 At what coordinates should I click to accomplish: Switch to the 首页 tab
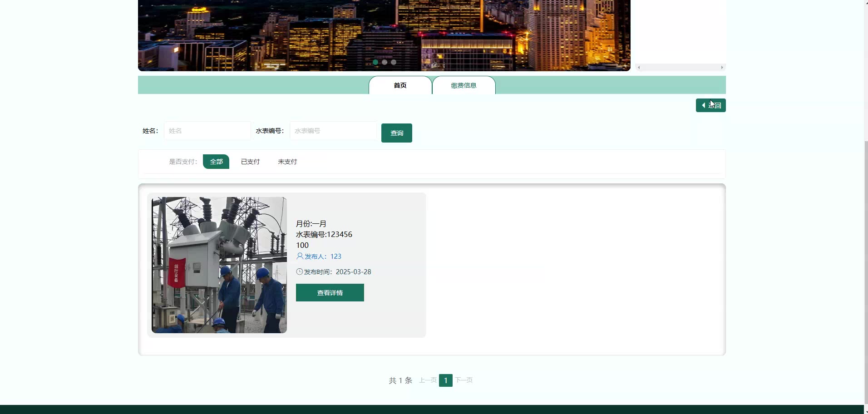click(400, 85)
